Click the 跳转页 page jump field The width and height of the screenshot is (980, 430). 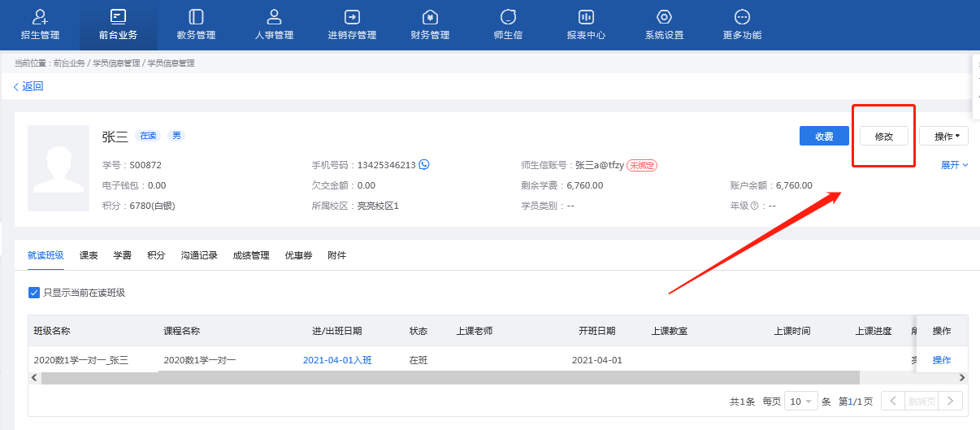pyautogui.click(x=922, y=401)
